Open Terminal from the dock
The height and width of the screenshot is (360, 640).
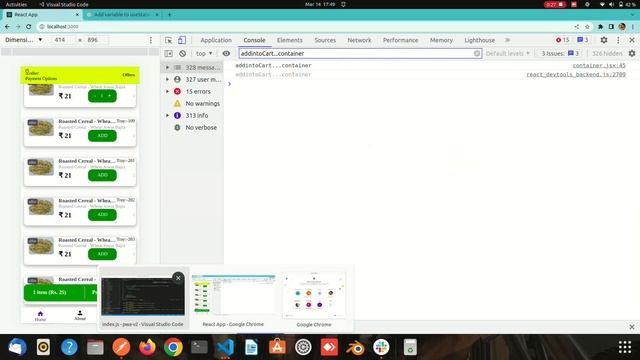coord(200,347)
